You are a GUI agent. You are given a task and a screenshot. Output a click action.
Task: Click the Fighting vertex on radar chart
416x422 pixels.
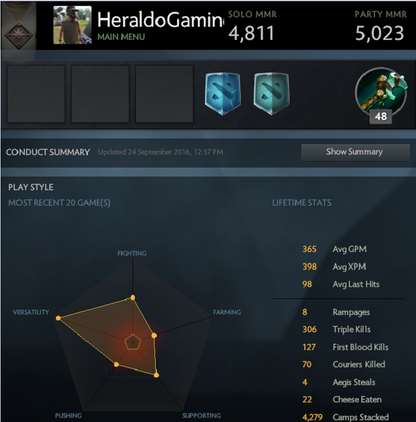133,297
